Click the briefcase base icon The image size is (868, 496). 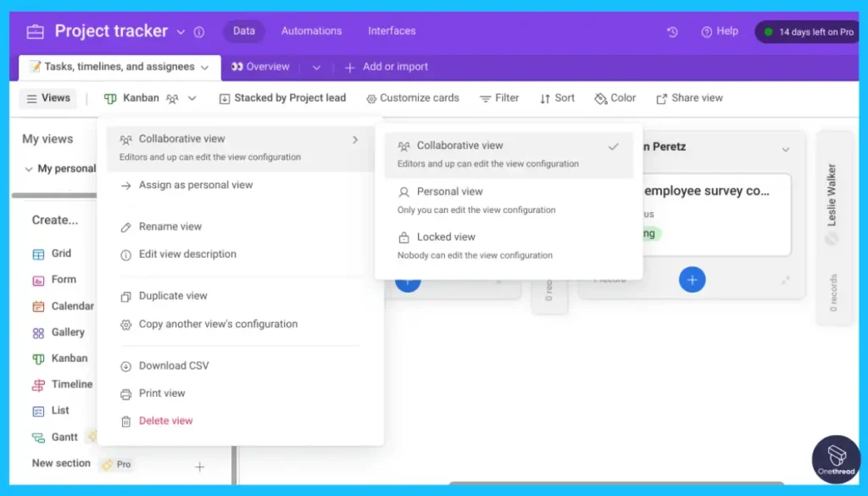(x=35, y=31)
